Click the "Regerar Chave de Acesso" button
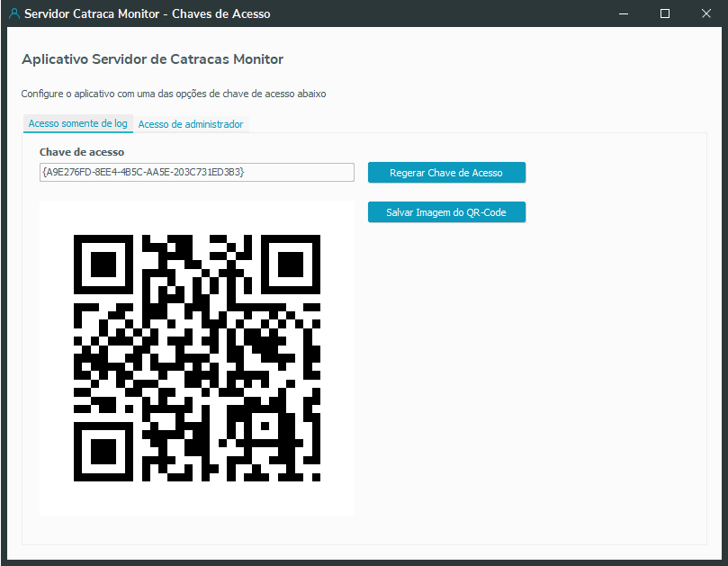Screen dimensions: 728x566 [x=446, y=173]
